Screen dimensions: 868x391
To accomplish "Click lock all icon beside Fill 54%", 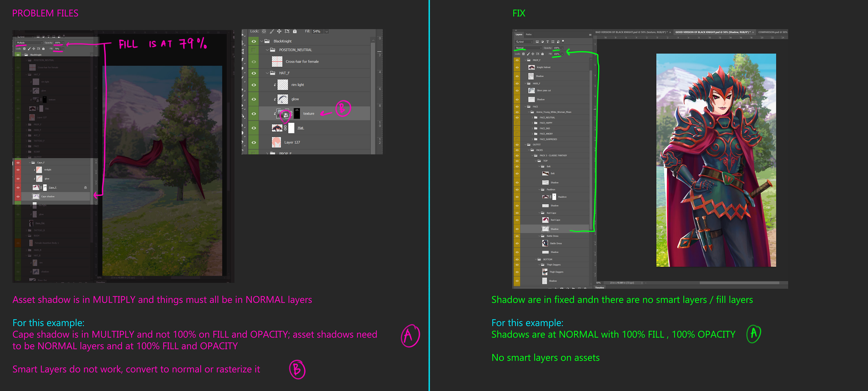I will click(x=295, y=31).
